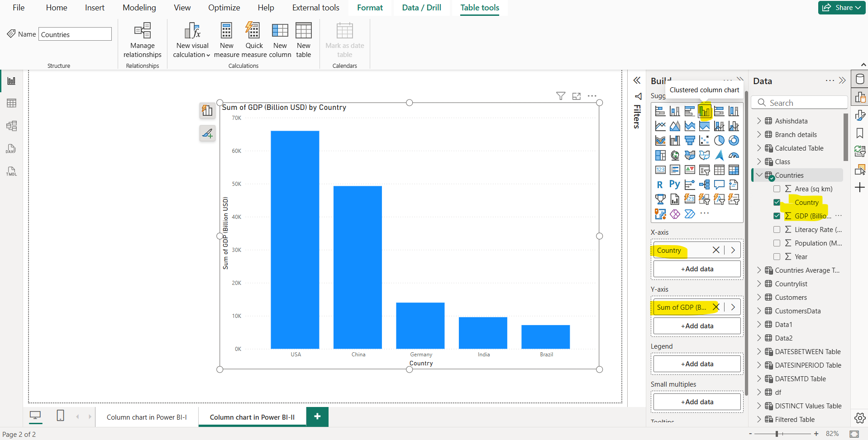
Task: Select the gauge visual
Action: pyautogui.click(x=733, y=156)
